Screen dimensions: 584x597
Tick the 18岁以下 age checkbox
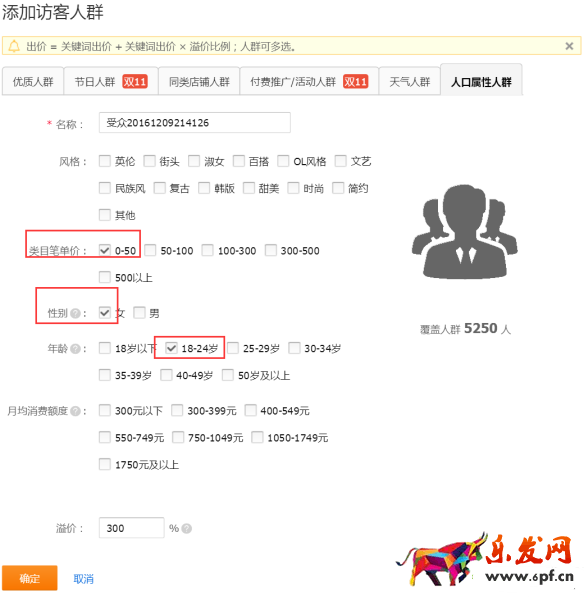(105, 348)
